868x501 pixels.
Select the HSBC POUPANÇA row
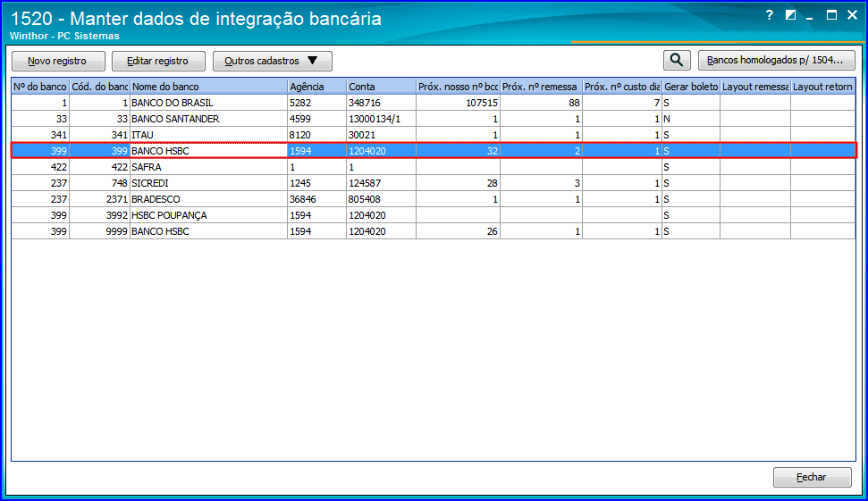click(x=434, y=215)
